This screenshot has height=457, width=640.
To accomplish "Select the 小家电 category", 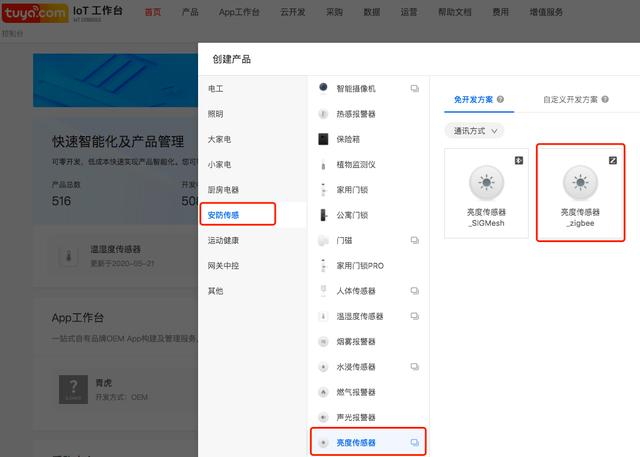I will (x=220, y=164).
